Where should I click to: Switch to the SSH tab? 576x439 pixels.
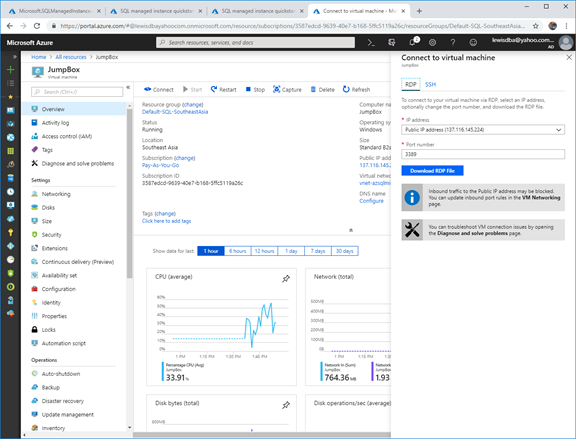point(431,84)
